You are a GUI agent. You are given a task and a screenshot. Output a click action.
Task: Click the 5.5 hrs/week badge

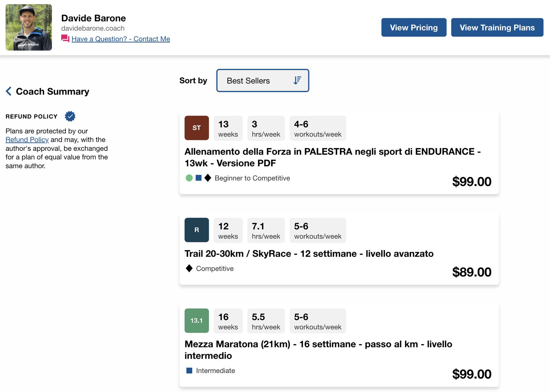(x=266, y=321)
